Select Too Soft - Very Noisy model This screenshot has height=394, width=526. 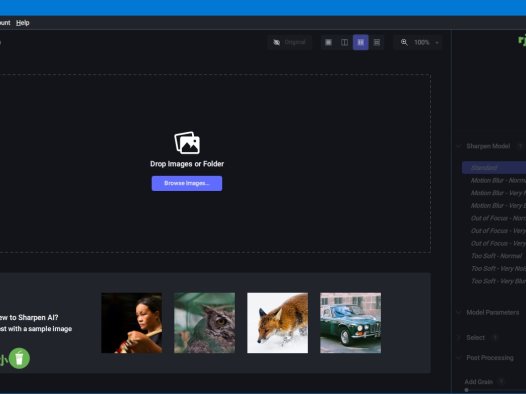(498, 269)
